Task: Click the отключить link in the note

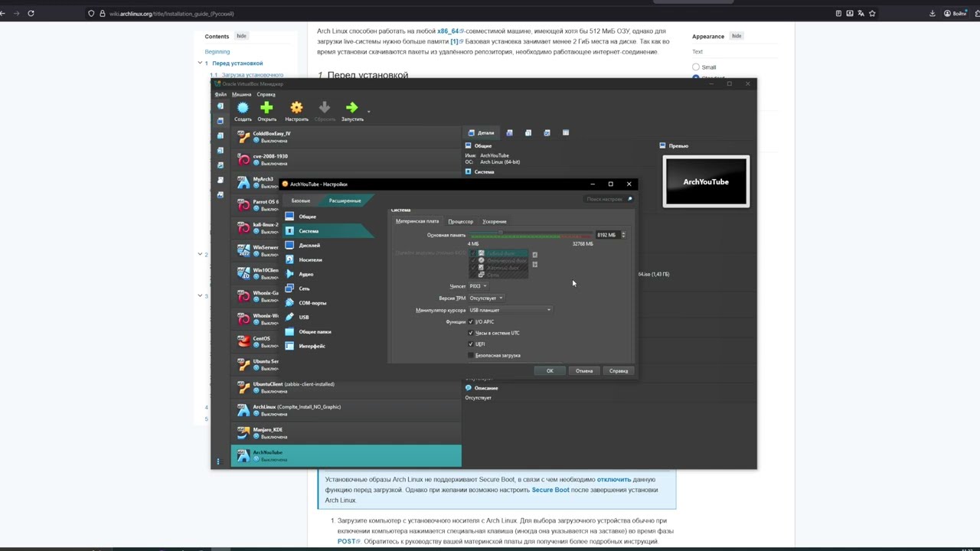Action: 614,480
